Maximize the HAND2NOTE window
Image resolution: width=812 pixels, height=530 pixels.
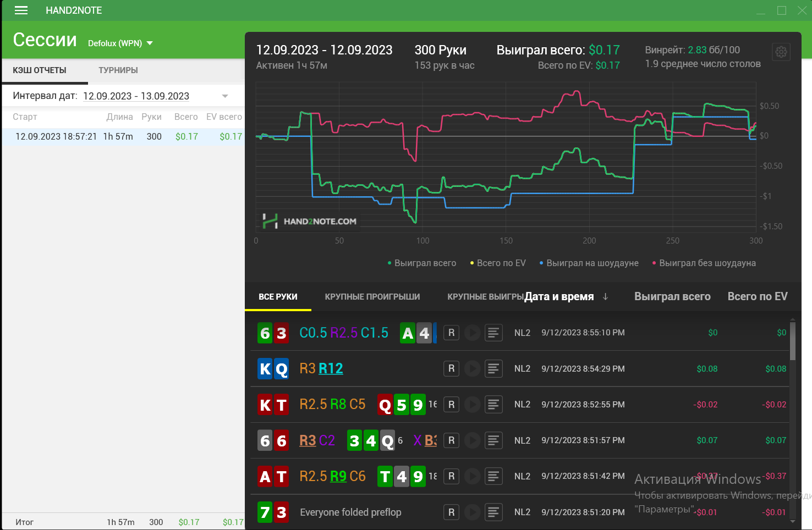coord(781,10)
